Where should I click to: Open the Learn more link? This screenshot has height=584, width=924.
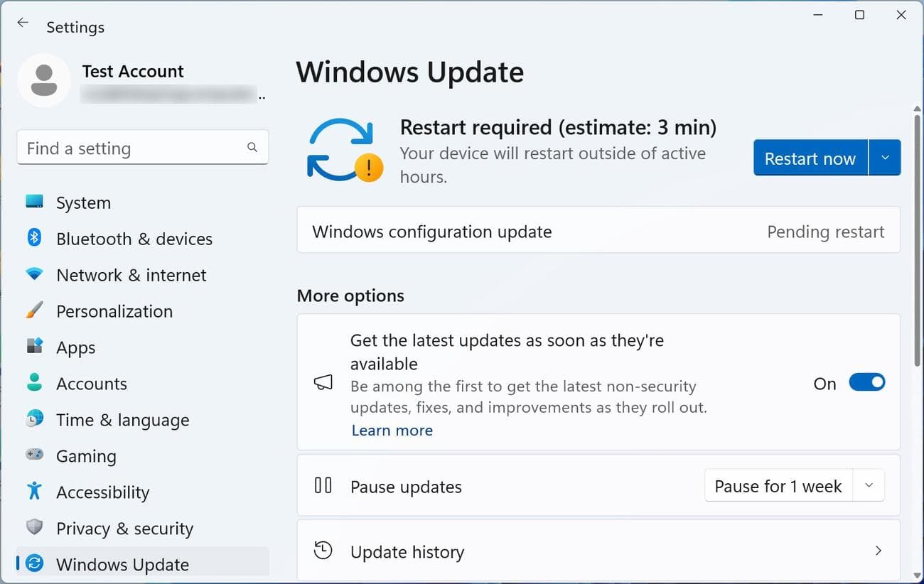pyautogui.click(x=392, y=430)
